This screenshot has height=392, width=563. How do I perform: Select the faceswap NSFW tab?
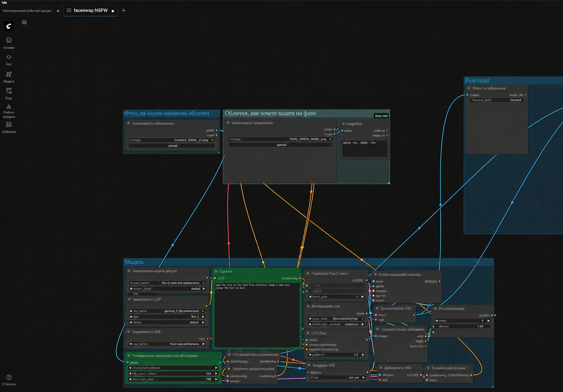91,10
